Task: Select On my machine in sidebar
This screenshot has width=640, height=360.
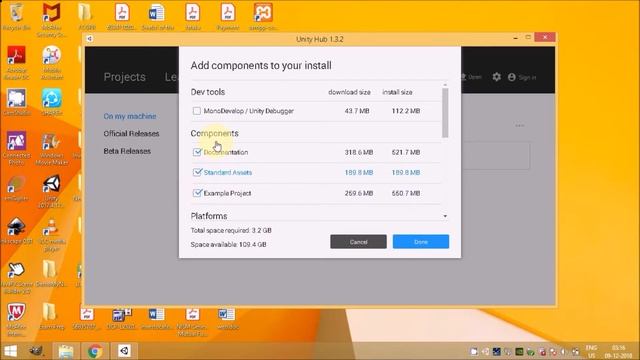Action: click(x=130, y=116)
